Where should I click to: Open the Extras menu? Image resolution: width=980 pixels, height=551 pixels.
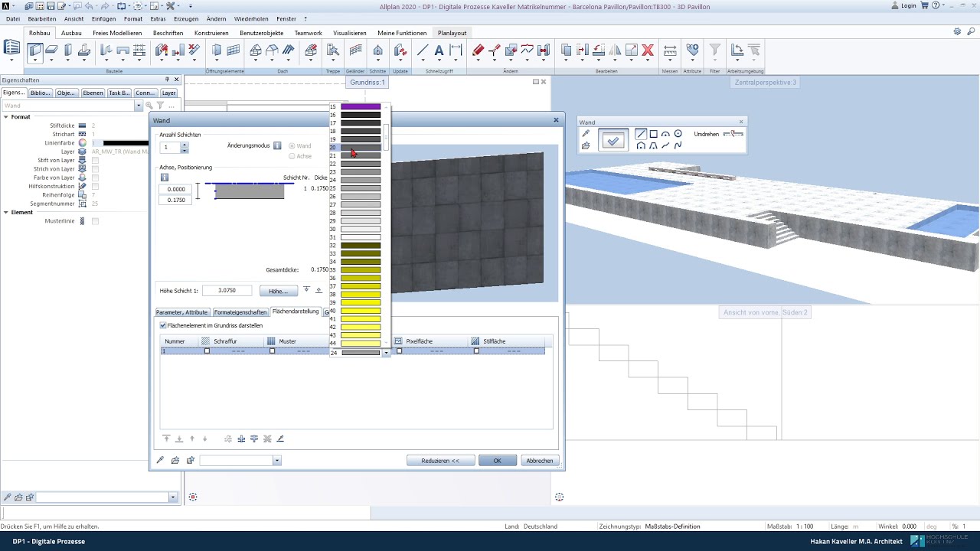(158, 18)
